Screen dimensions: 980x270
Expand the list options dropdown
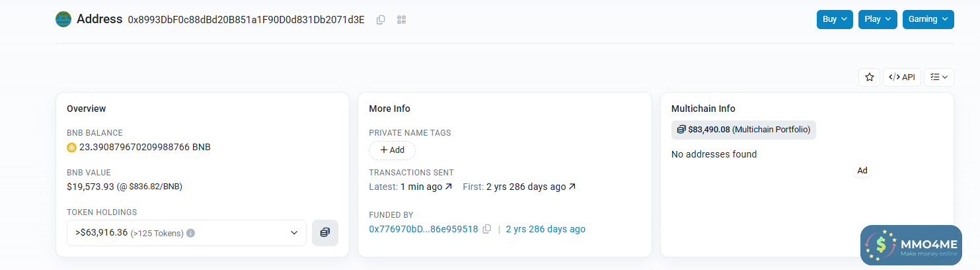(938, 77)
